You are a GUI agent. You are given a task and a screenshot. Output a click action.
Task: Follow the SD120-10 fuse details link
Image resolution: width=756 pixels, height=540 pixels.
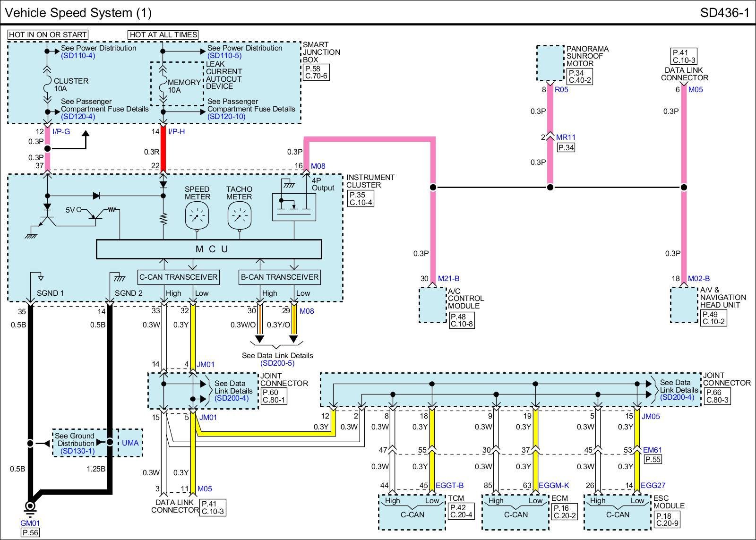pyautogui.click(x=226, y=117)
